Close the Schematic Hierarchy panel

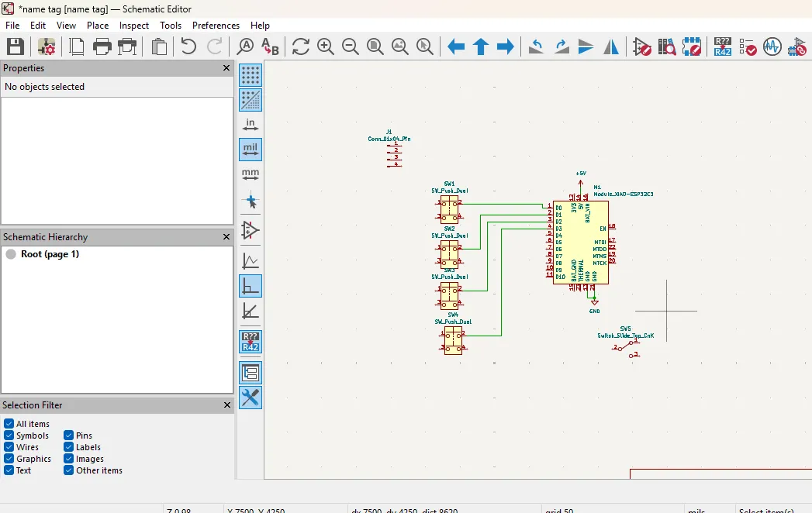click(x=226, y=237)
